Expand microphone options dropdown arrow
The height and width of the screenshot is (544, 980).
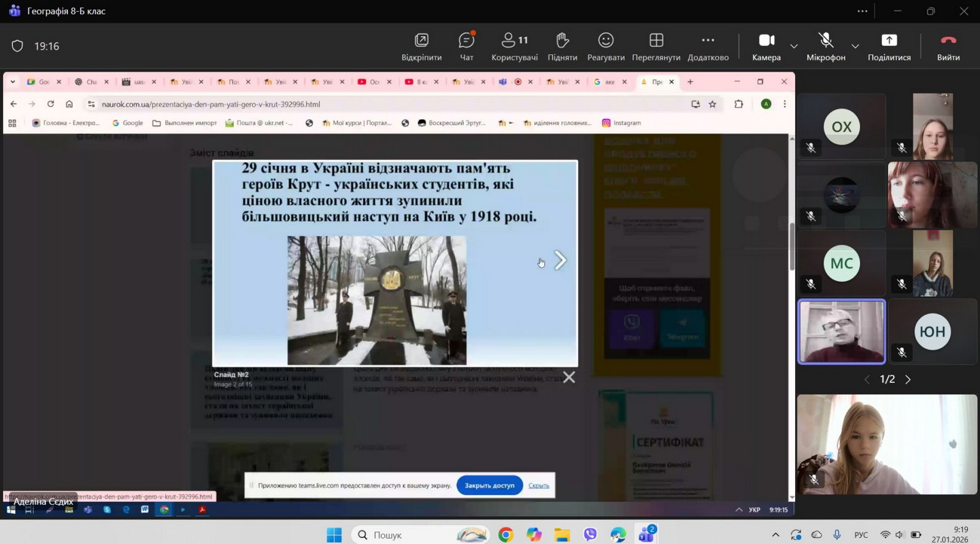(855, 46)
